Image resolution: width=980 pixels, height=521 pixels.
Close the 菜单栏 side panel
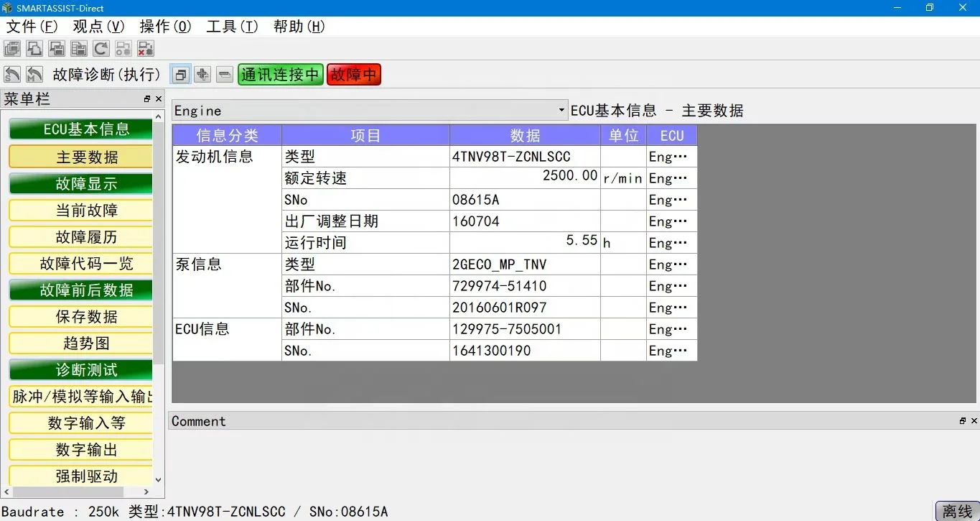159,99
